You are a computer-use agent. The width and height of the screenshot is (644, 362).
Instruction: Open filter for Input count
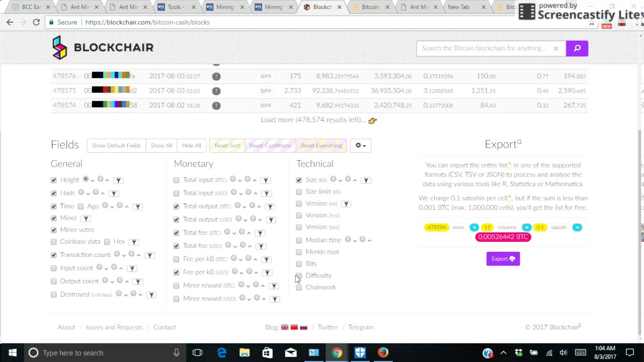coord(132,268)
